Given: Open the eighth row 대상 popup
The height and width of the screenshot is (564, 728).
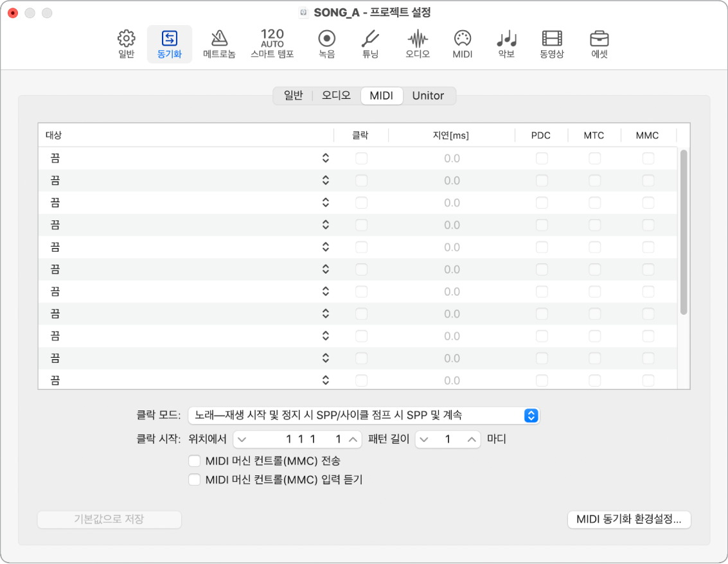Looking at the screenshot, I should (188, 314).
